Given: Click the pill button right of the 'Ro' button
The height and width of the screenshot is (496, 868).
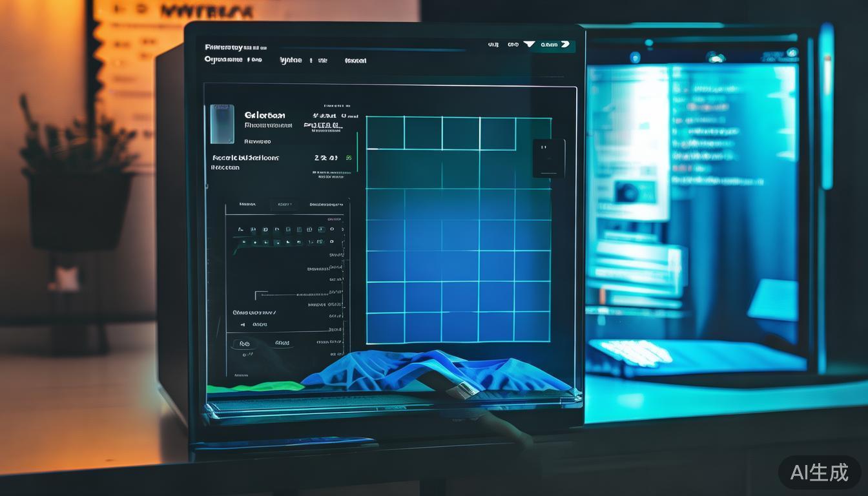Looking at the screenshot, I should [282, 344].
